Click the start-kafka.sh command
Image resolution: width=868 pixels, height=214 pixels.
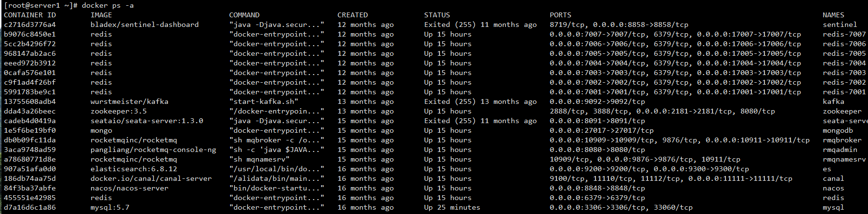pos(264,101)
